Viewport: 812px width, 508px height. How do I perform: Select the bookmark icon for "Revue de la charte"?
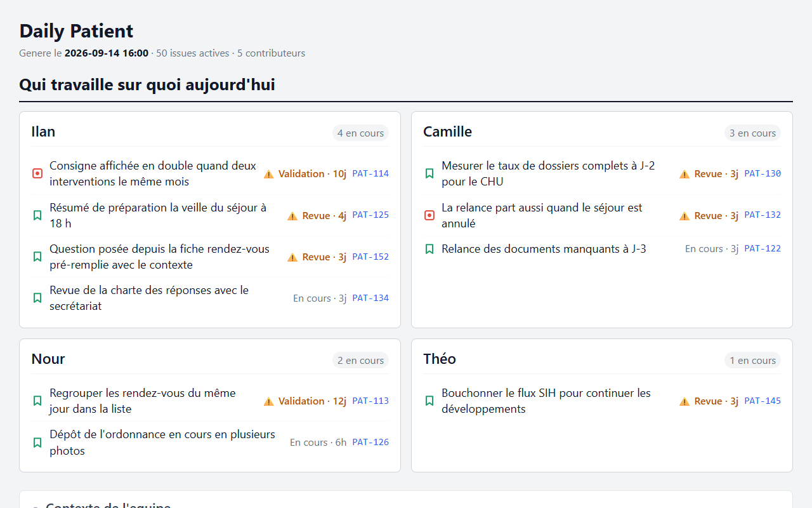click(x=37, y=298)
